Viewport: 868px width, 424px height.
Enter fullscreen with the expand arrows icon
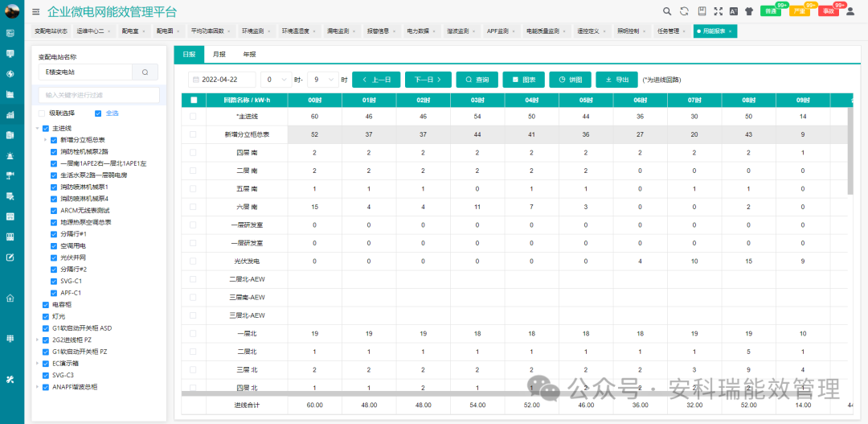pos(718,11)
